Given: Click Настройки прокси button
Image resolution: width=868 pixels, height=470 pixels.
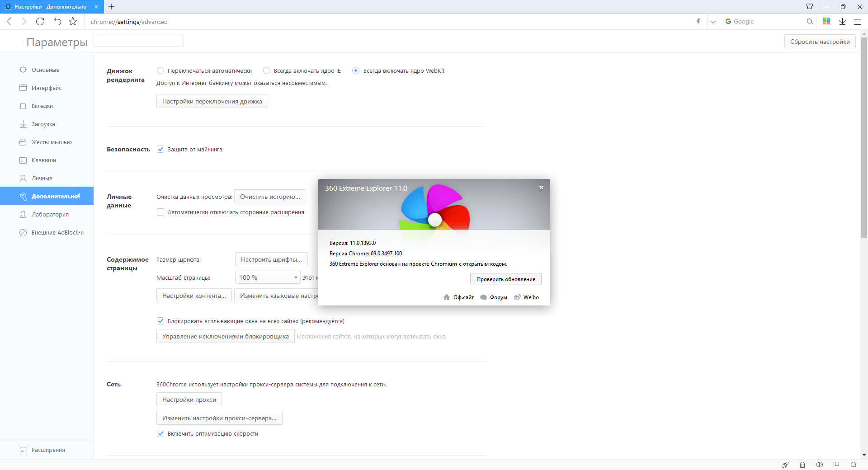Looking at the screenshot, I should [189, 399].
